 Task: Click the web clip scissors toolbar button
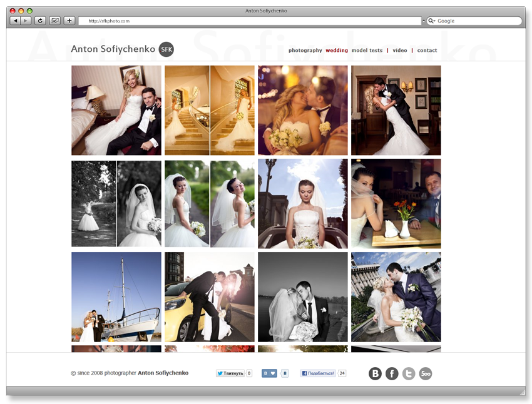54,21
